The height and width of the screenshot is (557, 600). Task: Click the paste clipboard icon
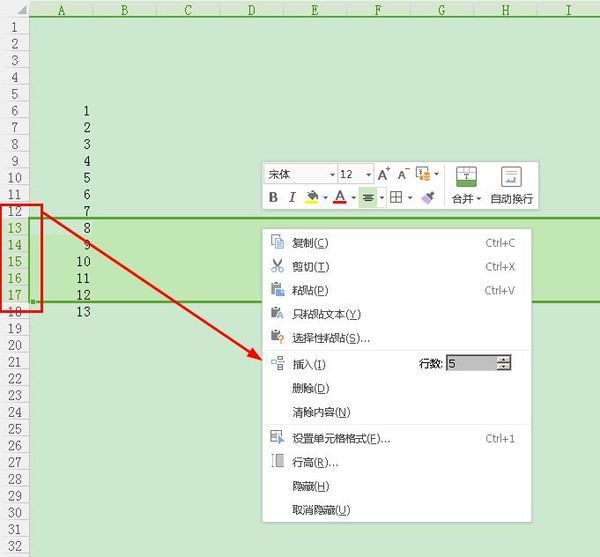tap(277, 290)
